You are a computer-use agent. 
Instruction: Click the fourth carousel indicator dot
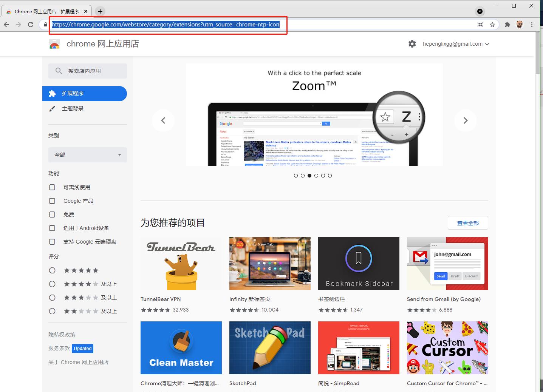[x=316, y=176]
